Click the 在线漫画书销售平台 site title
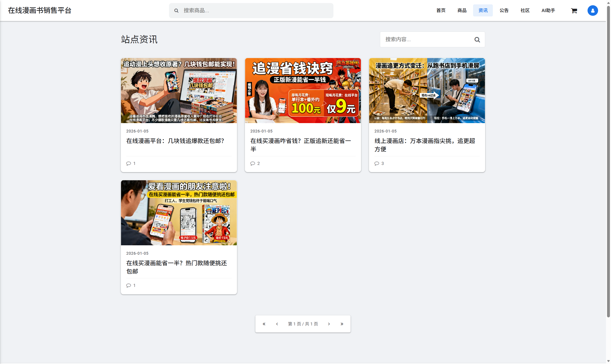This screenshot has width=611, height=364. (x=39, y=10)
